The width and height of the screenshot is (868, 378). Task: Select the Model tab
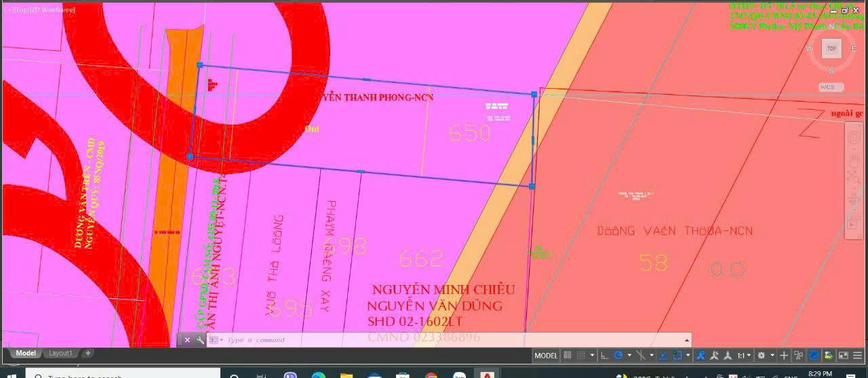[x=26, y=353]
